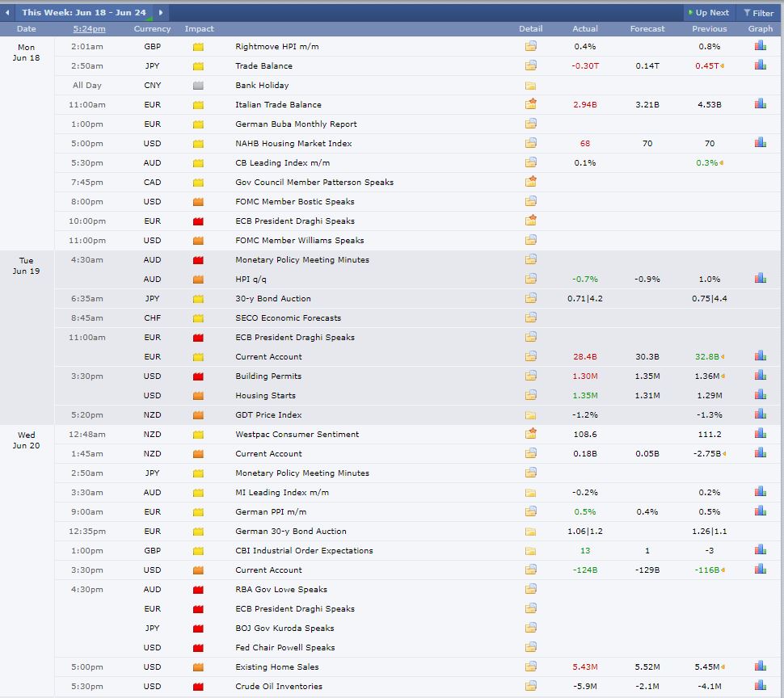Go to previous week with left arrow
Screen dimensions: 784x698
point(8,13)
